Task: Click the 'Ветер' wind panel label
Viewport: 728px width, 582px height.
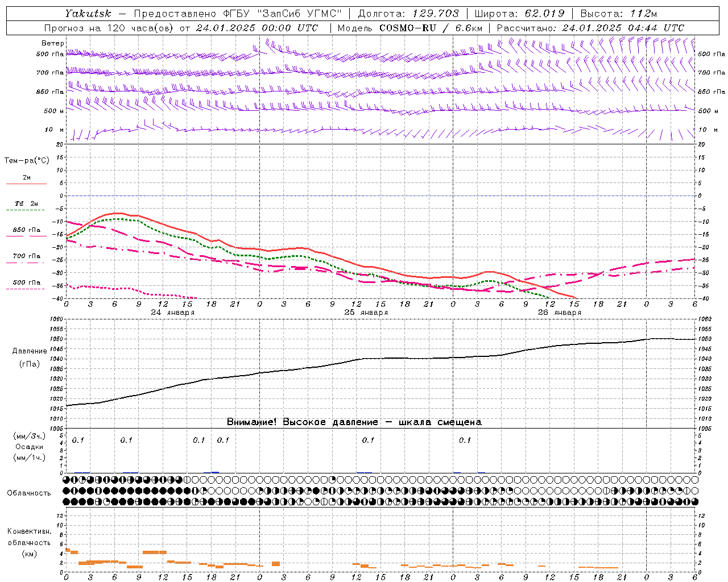Action: coord(53,43)
